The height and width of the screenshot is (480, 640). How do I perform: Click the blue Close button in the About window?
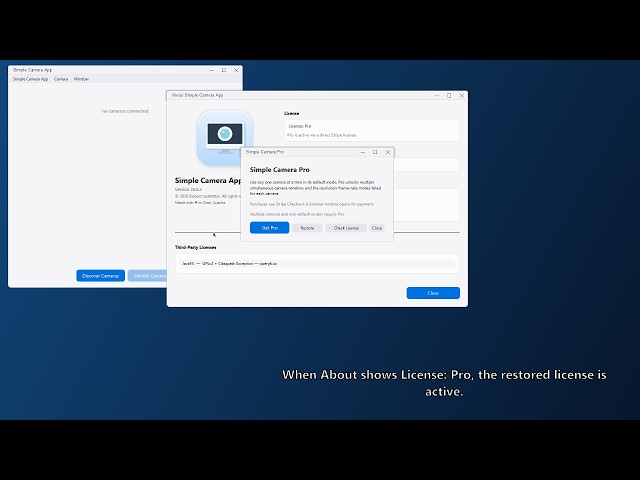433,293
